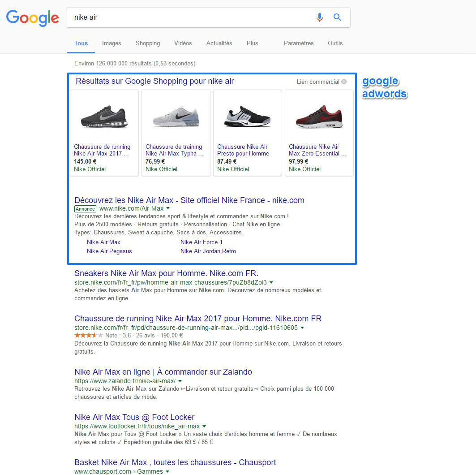This screenshot has height=475, width=476.
Task: Open Chaussure Nike Air Max Zero Essential title
Action: (x=317, y=150)
